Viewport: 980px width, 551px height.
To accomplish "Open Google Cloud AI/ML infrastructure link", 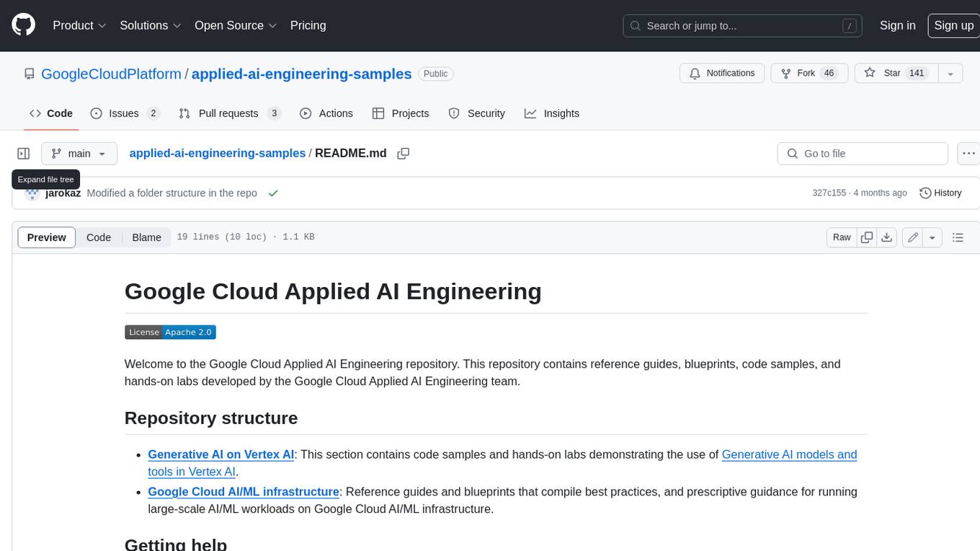I will pyautogui.click(x=244, y=492).
